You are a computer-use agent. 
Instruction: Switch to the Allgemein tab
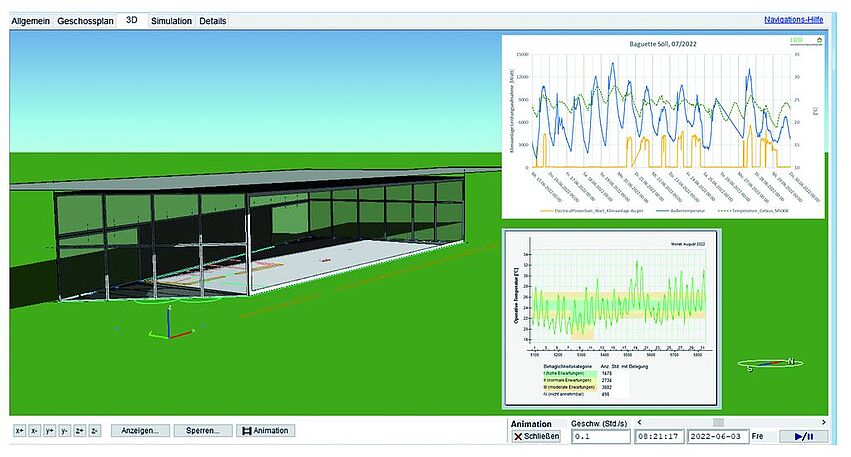pyautogui.click(x=30, y=21)
